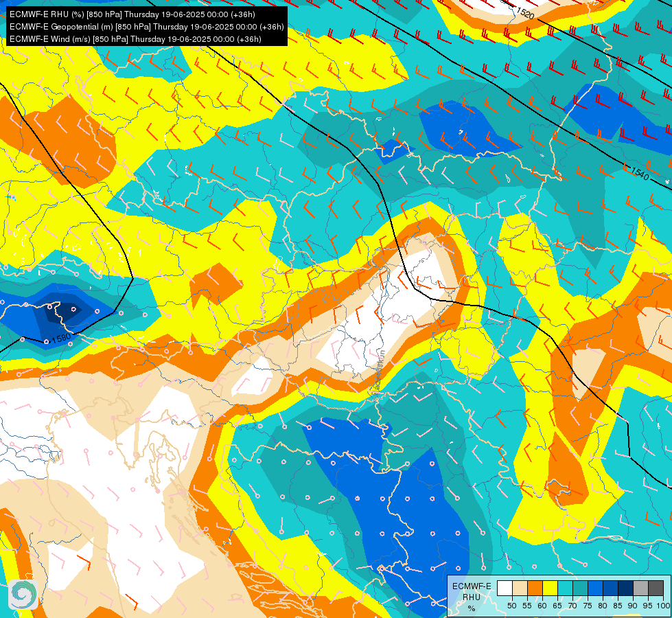Select the ECMWF-E RHU (%) title line

point(132,14)
